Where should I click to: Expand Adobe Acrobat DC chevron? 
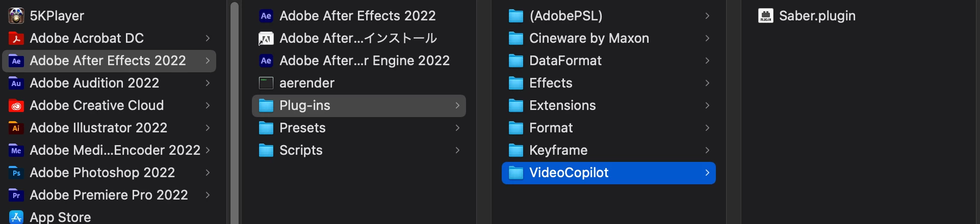(208, 38)
